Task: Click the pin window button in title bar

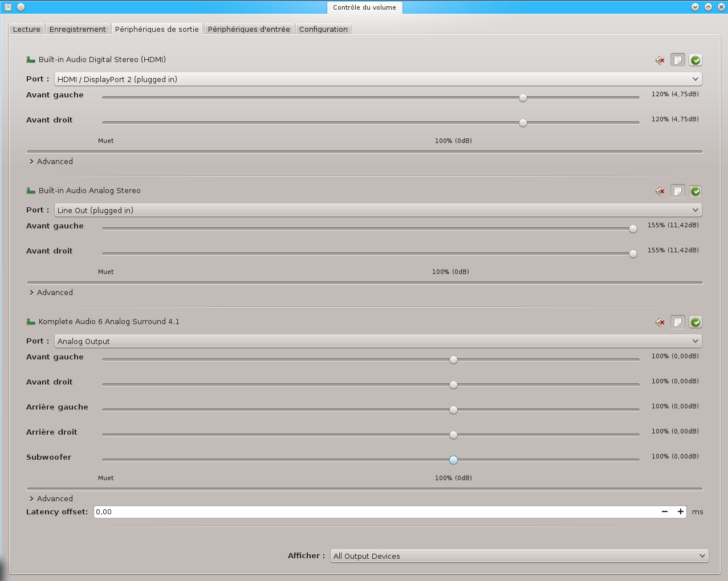Action: (21, 7)
